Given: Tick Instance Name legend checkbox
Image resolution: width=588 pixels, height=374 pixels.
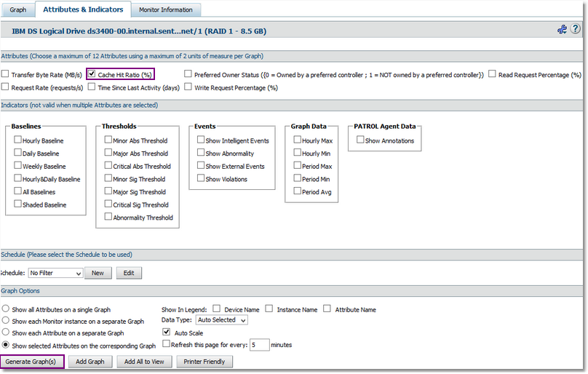Looking at the screenshot, I should pyautogui.click(x=269, y=309).
